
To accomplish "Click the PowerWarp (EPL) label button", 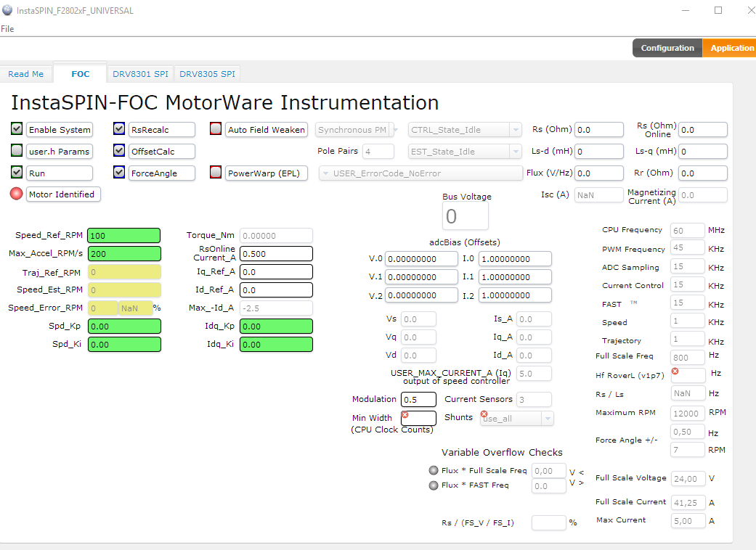I will pos(266,173).
